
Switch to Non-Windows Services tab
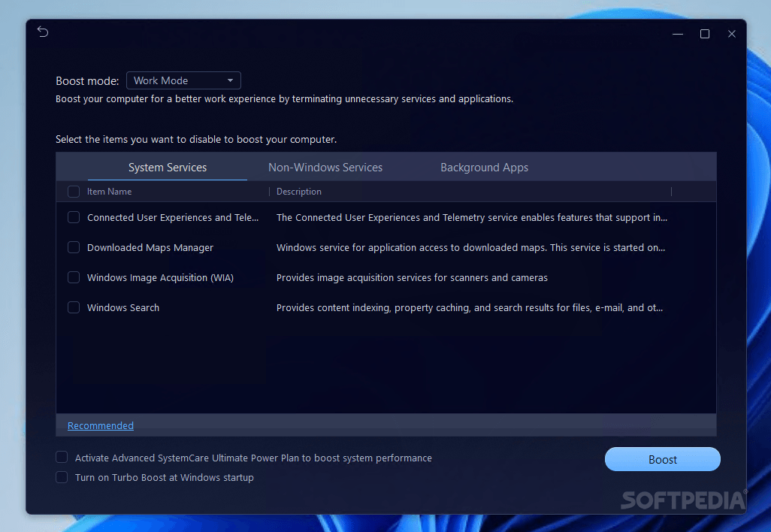325,168
